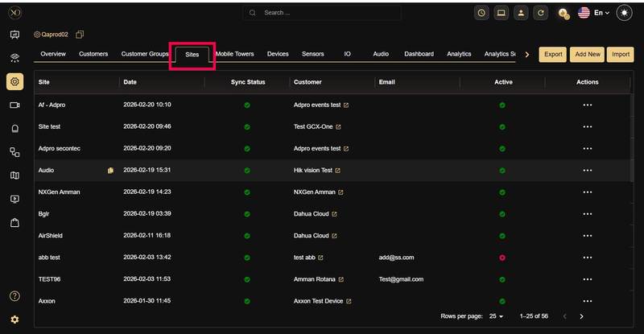The image size is (644, 334).
Task: Open actions menu for NXGen Amman row
Action: coord(588,192)
